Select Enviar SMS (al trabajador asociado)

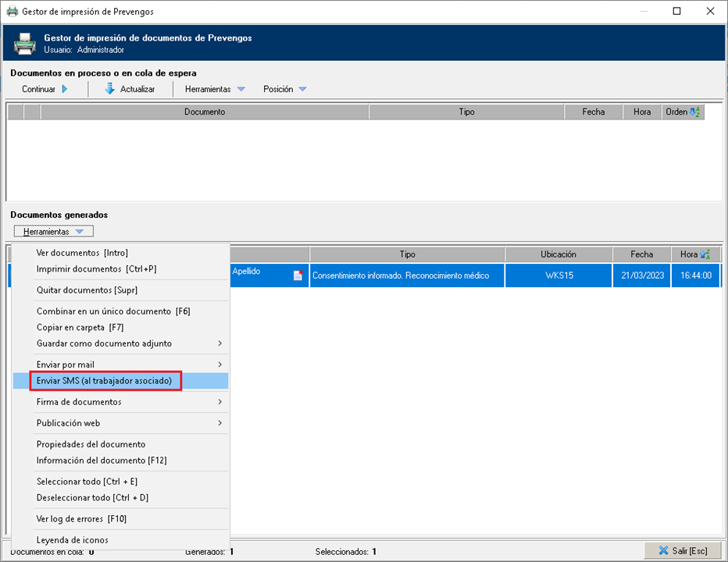tap(104, 381)
